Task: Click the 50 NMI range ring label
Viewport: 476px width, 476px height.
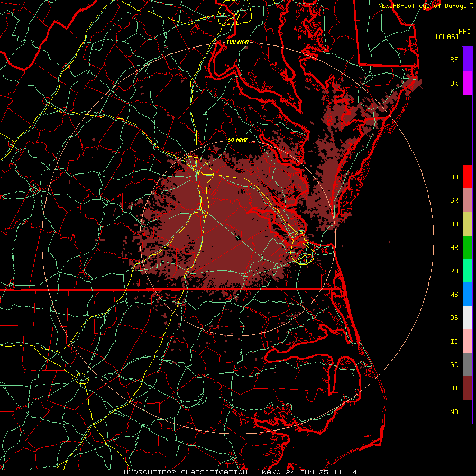Action: click(x=237, y=140)
